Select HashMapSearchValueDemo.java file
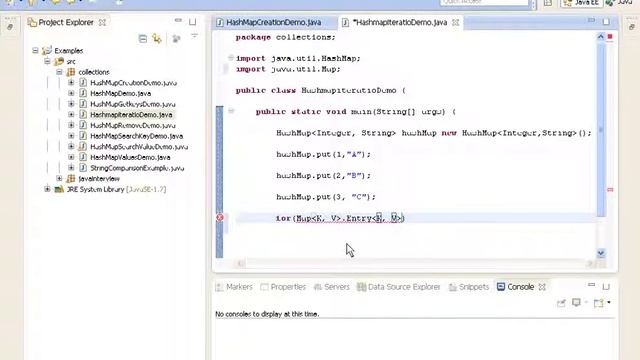The image size is (640, 360). (139, 147)
